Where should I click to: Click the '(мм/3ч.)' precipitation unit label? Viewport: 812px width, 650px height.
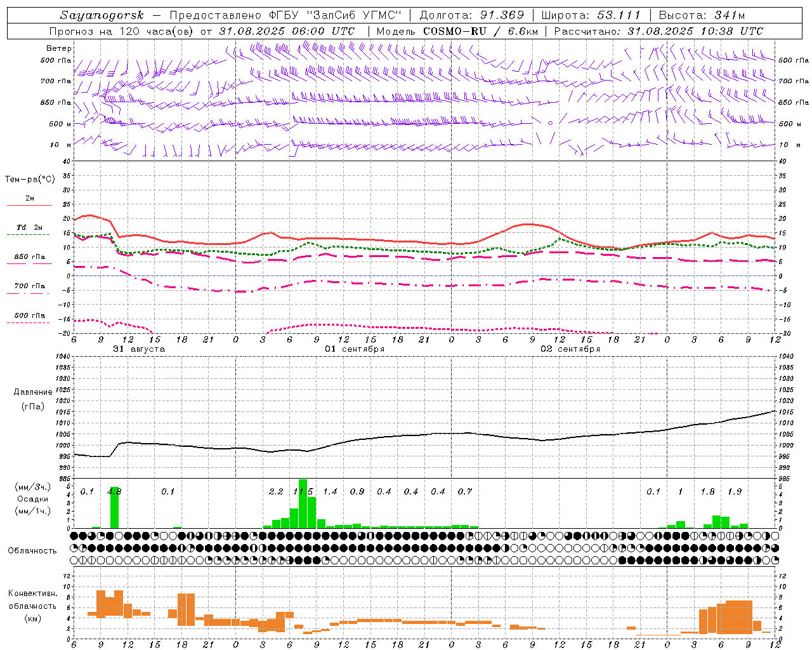click(x=32, y=487)
